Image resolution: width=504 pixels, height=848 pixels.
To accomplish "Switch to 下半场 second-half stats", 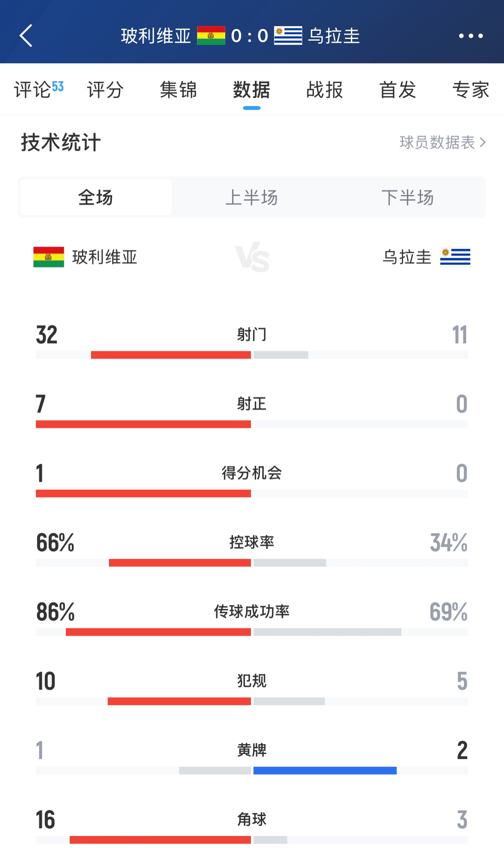I will pyautogui.click(x=407, y=198).
